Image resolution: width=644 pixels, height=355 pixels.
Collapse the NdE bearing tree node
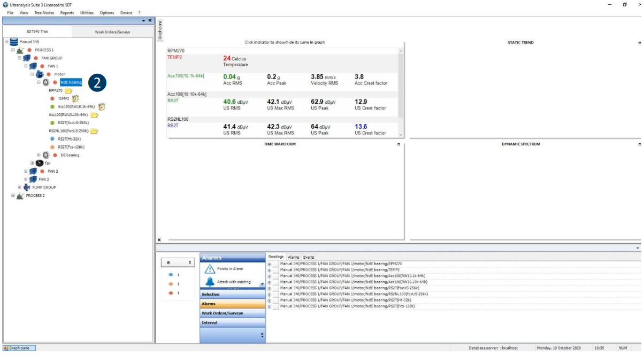[x=39, y=82]
